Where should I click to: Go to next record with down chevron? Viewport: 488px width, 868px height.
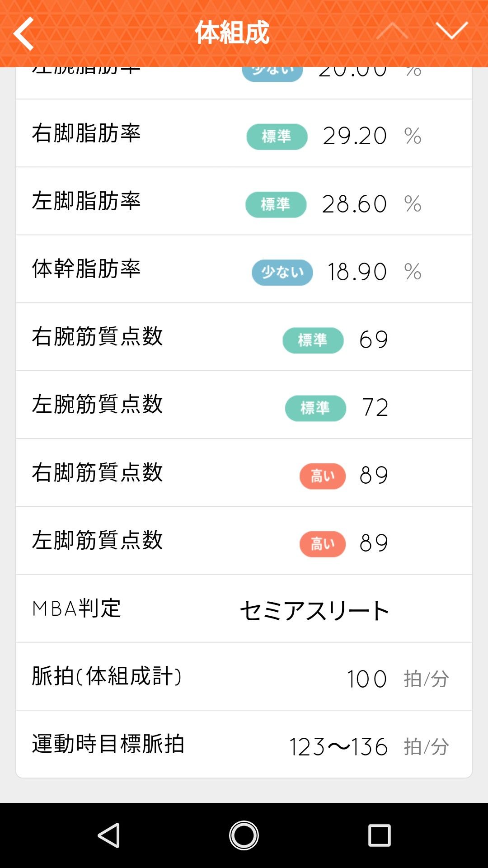[452, 31]
